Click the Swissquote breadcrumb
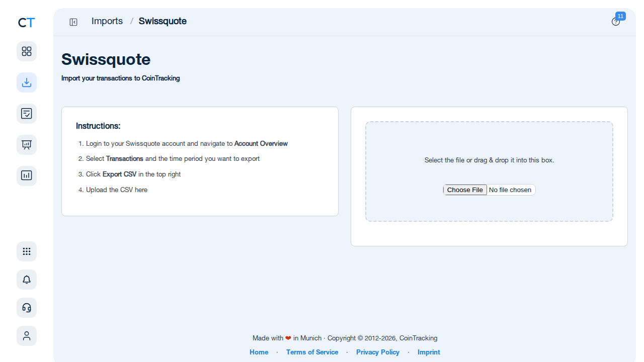 tap(163, 21)
